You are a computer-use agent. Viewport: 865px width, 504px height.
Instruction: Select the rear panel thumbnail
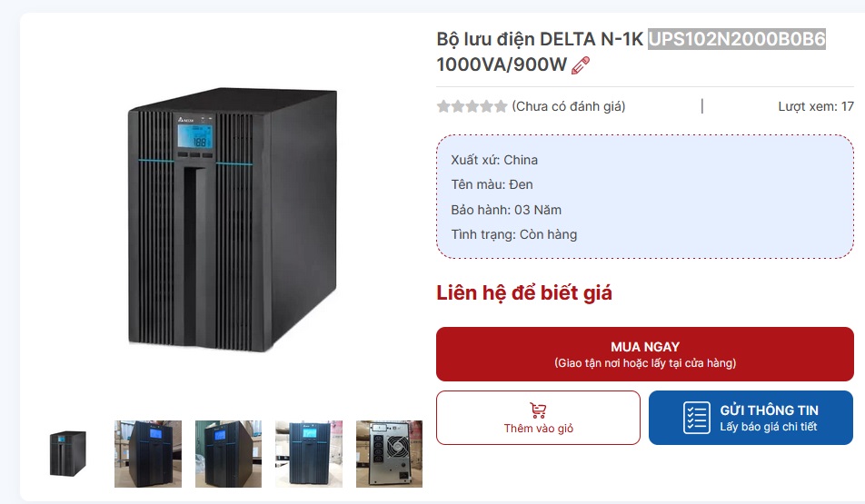click(x=389, y=454)
